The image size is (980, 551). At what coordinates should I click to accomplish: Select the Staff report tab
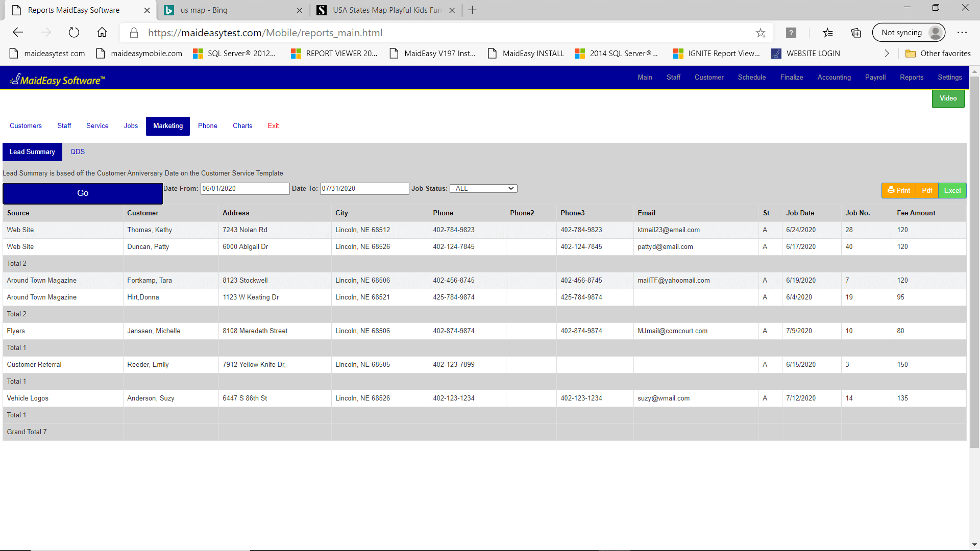point(64,126)
